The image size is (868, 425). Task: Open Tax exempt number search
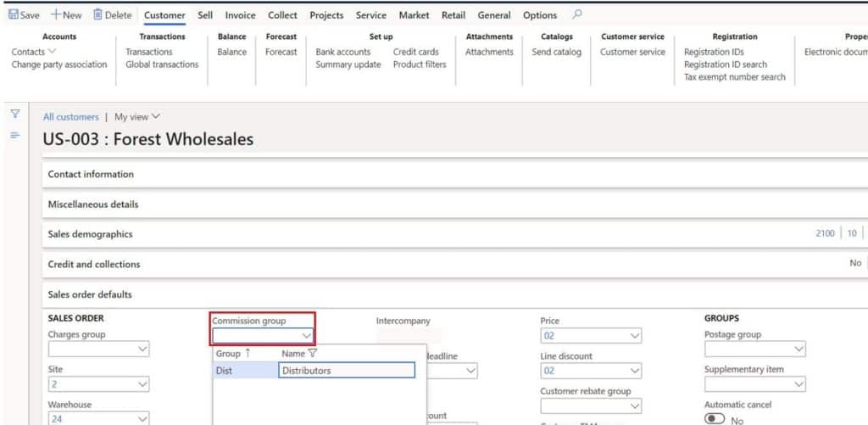[735, 77]
